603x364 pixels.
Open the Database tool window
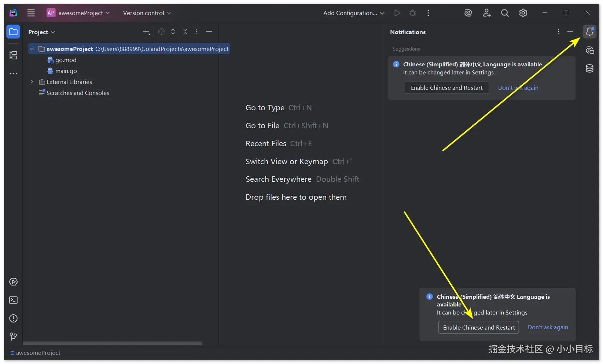589,69
